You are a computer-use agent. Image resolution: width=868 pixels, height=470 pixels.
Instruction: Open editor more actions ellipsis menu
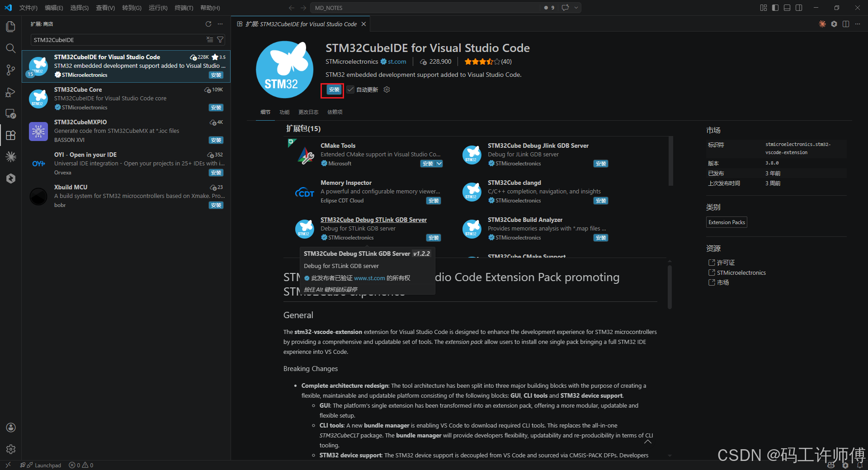pos(858,24)
